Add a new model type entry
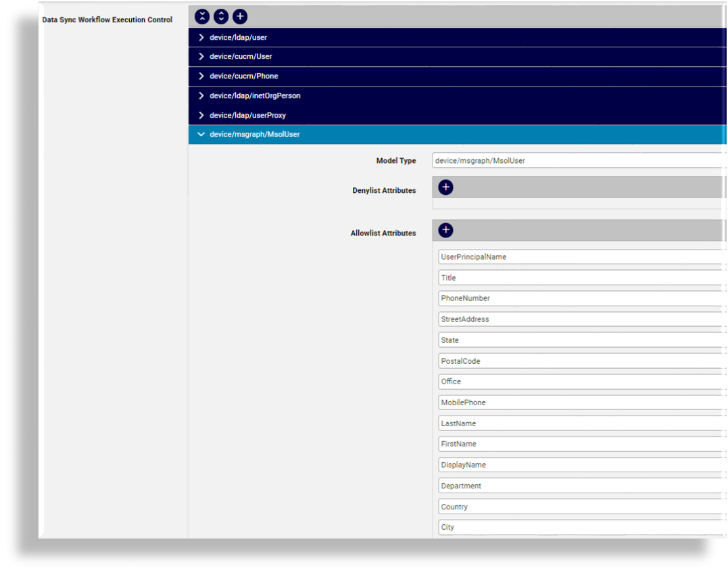The width and height of the screenshot is (728, 573). click(239, 16)
